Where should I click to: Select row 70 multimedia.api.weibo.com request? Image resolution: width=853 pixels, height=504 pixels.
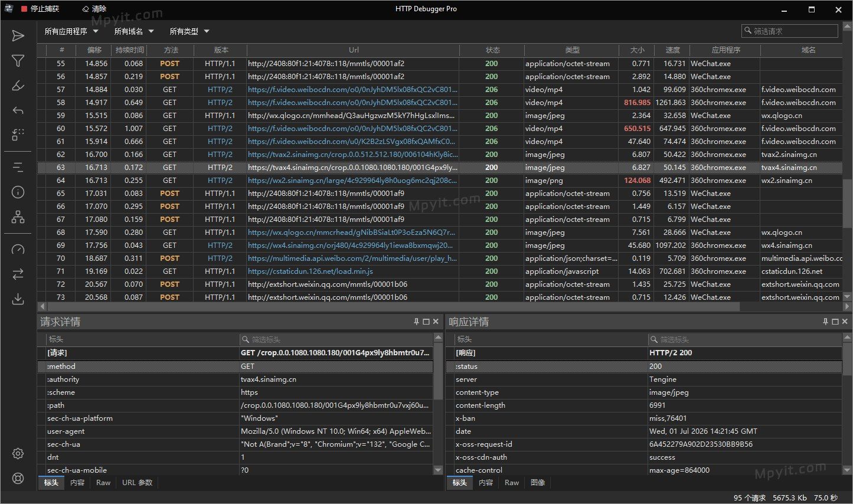click(x=440, y=258)
